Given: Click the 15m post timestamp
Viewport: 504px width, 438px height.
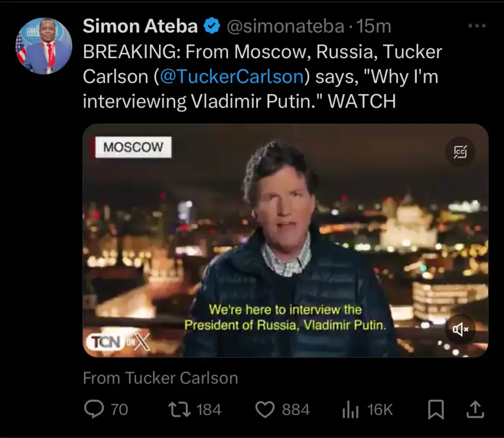Looking at the screenshot, I should (x=374, y=27).
